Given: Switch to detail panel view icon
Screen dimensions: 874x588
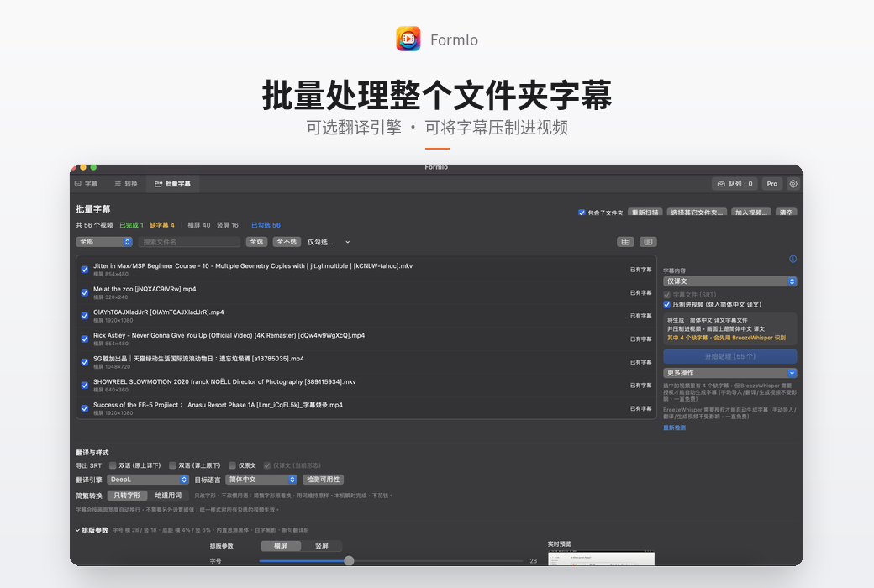Looking at the screenshot, I should point(648,242).
